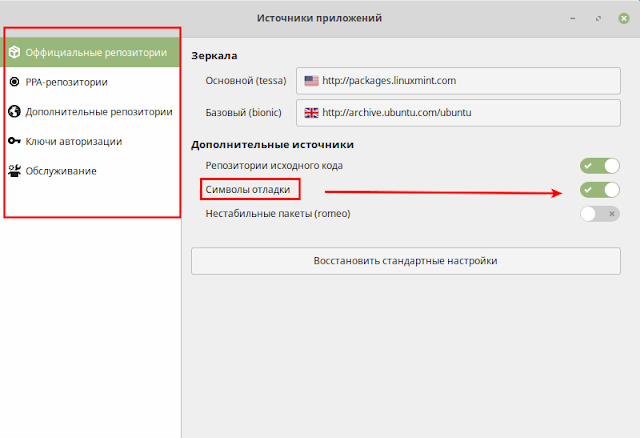Click the key icon for Ключи авторизации
Screen dimensions: 640x438
coord(14,141)
